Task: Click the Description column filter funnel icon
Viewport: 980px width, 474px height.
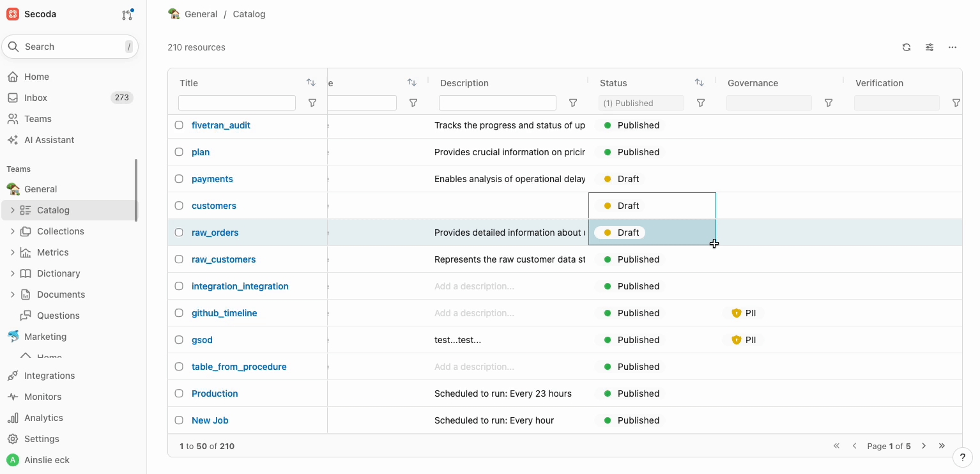Action: click(573, 103)
